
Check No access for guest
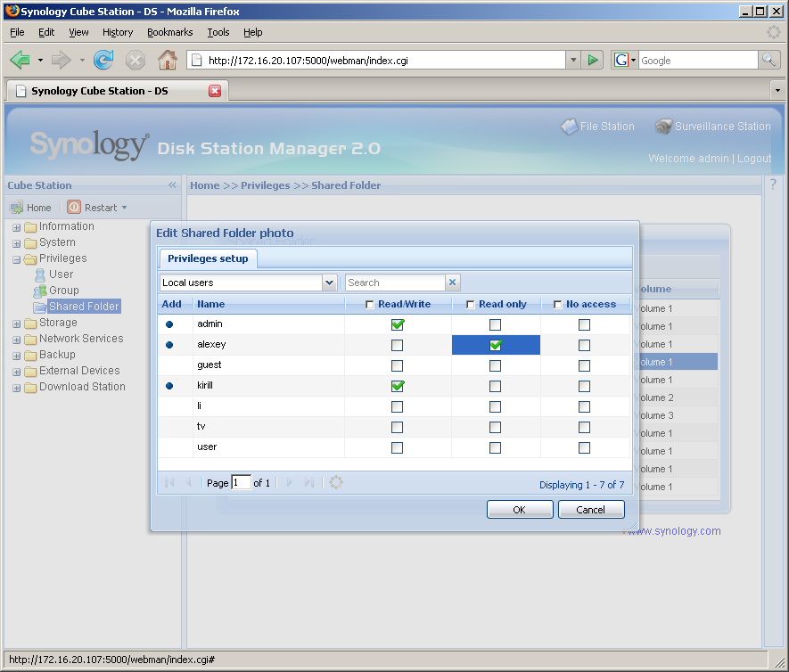584,365
